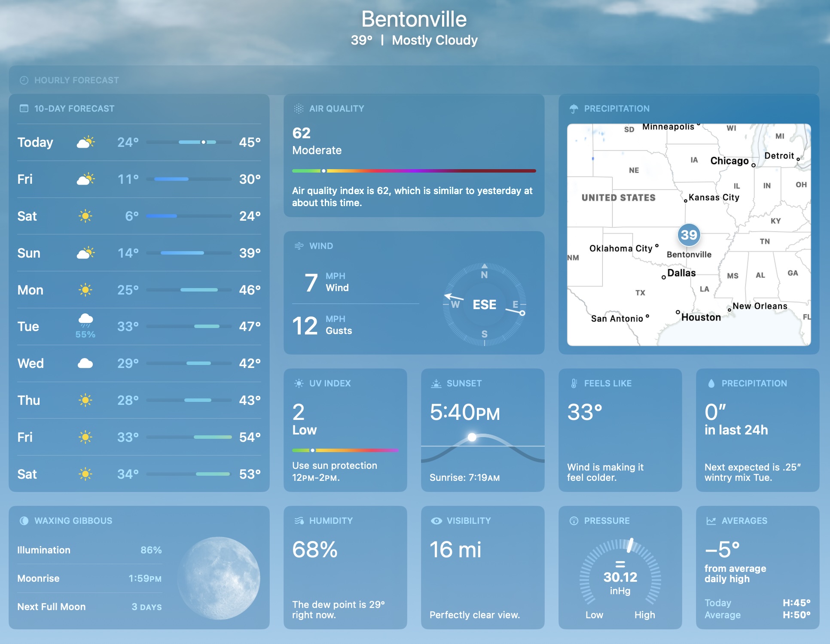Open the Sunset 5:40PM tile
The image size is (830, 644).
482,430
